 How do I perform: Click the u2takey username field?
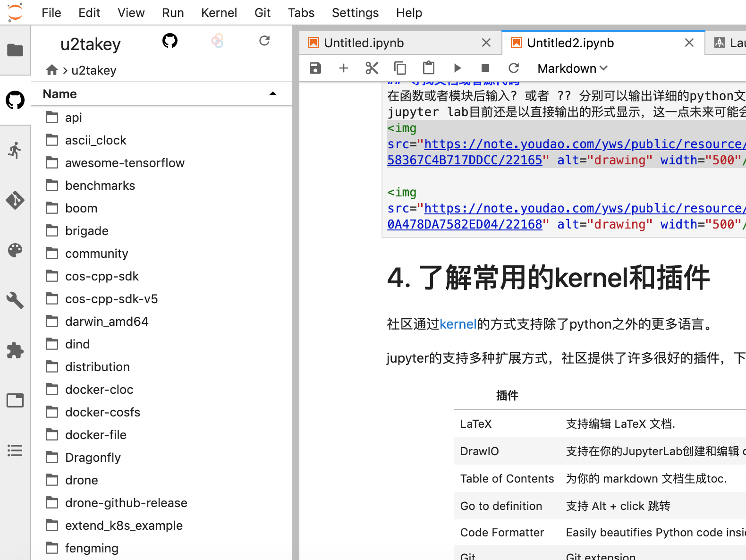pyautogui.click(x=91, y=44)
